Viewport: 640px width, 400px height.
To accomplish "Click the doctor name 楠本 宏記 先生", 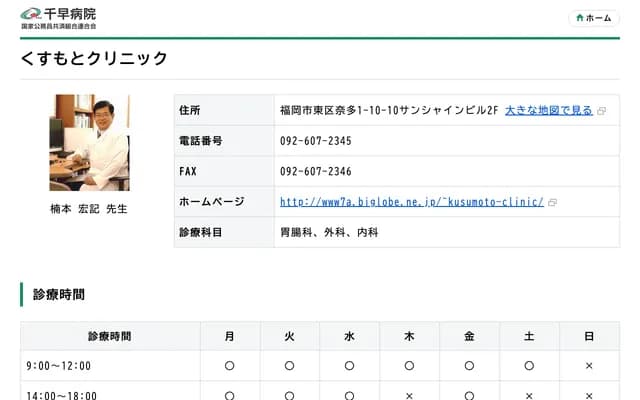I will coord(89,209).
